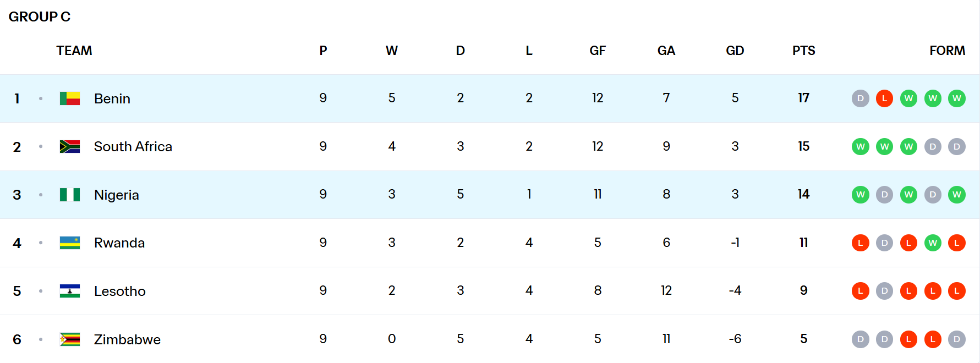
Task: Click the Rwanda flag icon
Action: coord(70,243)
